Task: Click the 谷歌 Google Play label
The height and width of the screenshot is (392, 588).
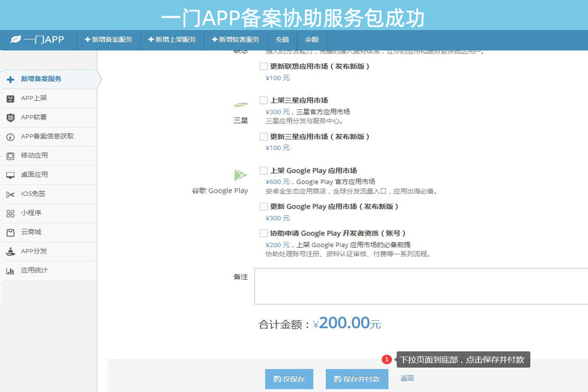Action: (x=220, y=191)
